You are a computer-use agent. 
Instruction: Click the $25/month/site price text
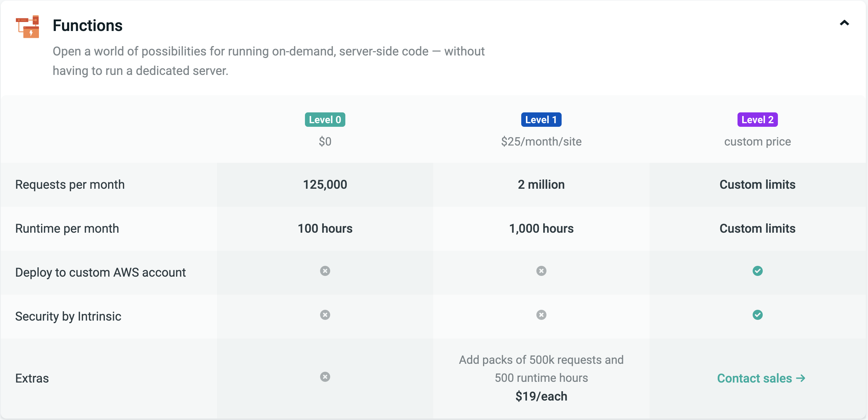[541, 142]
